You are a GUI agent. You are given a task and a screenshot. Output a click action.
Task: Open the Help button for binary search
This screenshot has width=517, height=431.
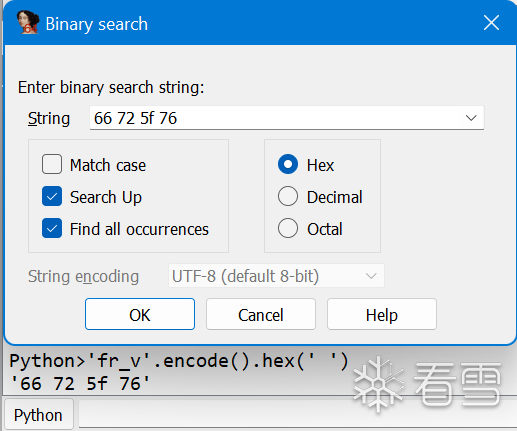382,314
